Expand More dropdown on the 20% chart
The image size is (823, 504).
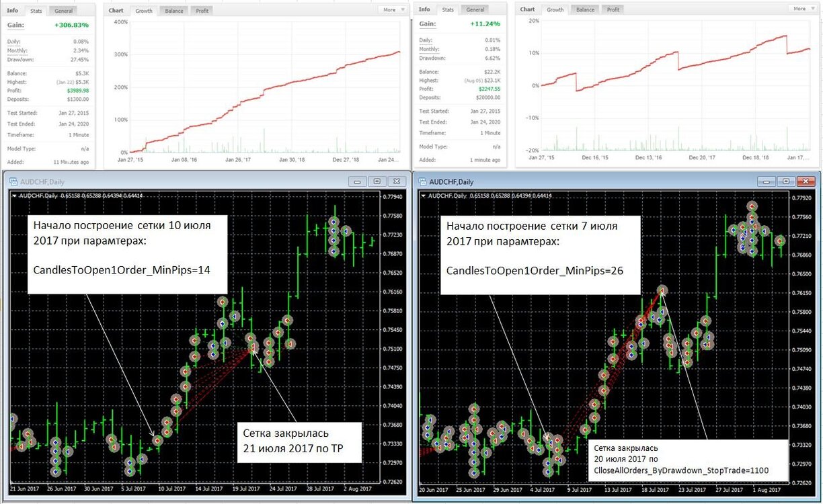(x=803, y=9)
